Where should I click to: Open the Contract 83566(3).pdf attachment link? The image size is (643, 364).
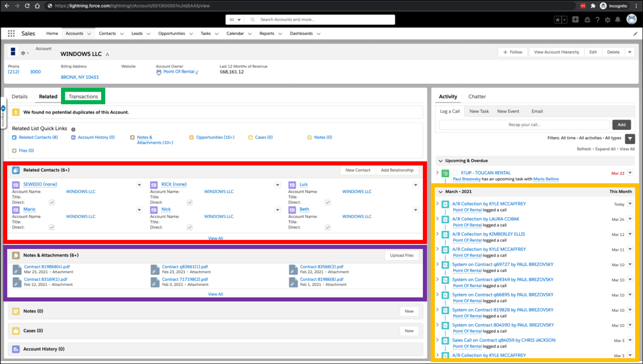pos(322,266)
